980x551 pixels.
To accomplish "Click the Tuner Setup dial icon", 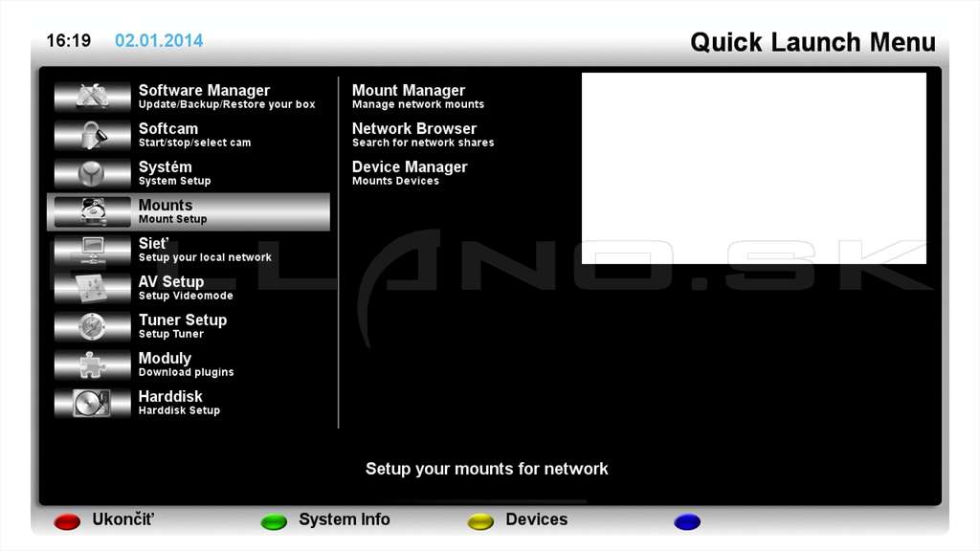I will (x=93, y=326).
